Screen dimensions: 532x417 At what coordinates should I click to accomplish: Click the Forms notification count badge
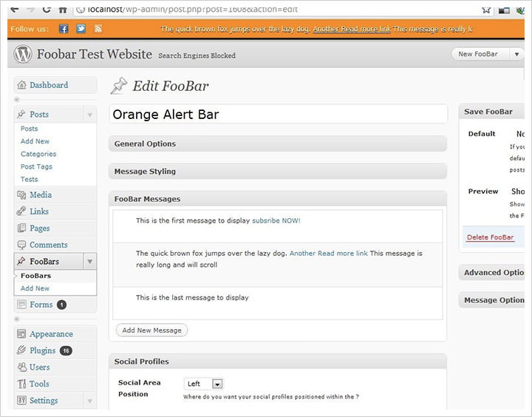pos(61,305)
